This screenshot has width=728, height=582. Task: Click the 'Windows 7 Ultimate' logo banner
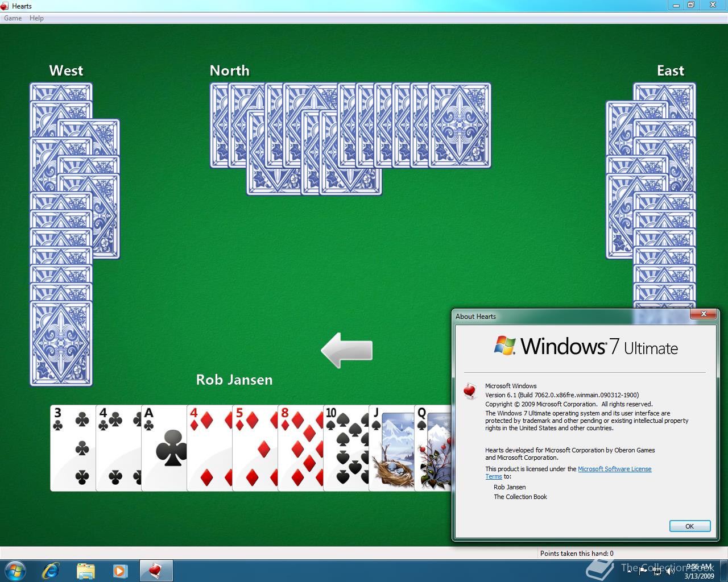[586, 346]
